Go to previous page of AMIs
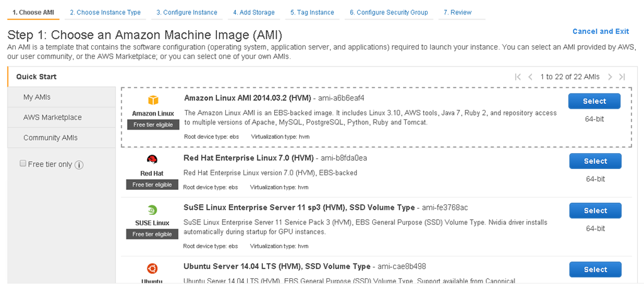The image size is (644, 306). pos(530,77)
